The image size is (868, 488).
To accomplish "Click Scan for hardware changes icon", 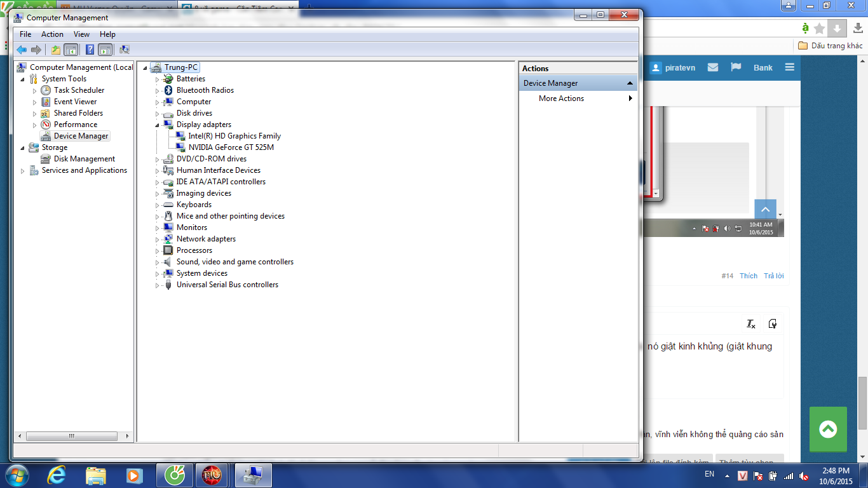I will [125, 50].
